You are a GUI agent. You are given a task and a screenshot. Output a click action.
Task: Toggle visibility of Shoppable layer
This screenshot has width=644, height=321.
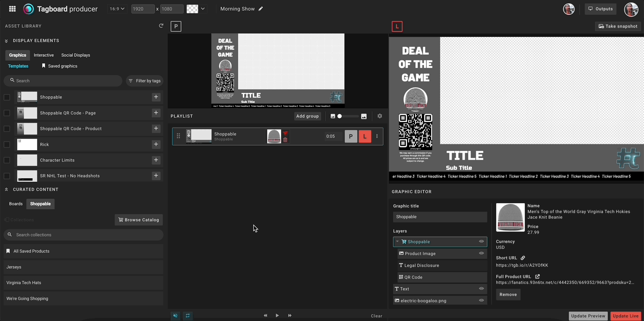click(482, 241)
